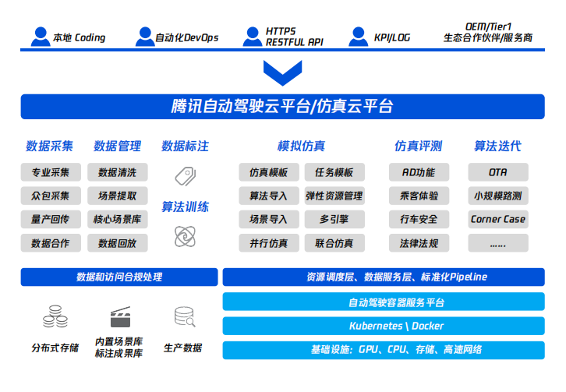Click the 算法导入 box
This screenshot has width=566, height=392.
[269, 196]
